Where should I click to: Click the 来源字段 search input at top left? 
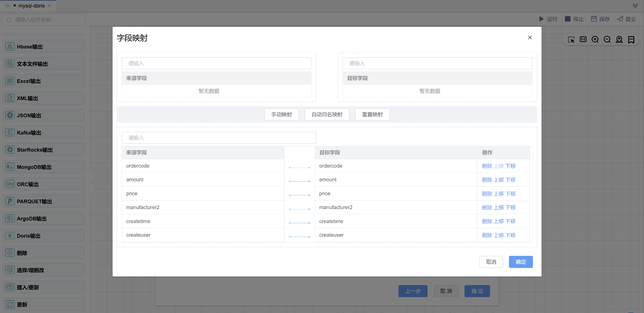[x=216, y=63]
